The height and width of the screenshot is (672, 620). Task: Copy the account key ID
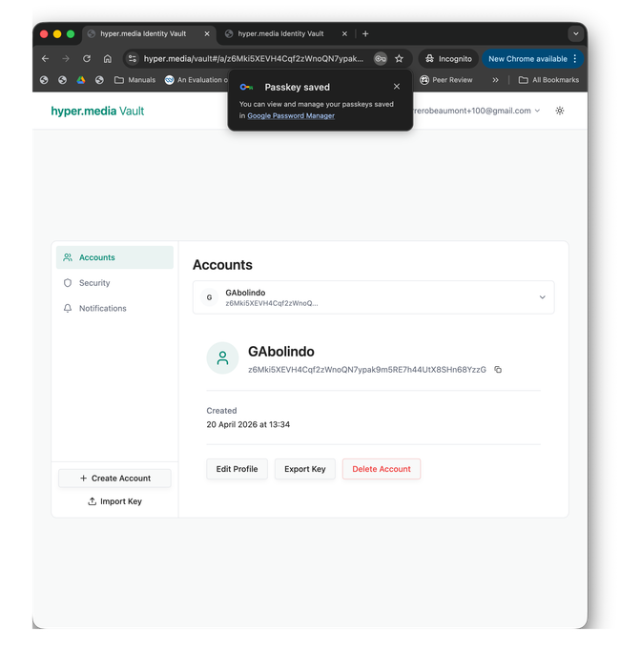click(498, 370)
